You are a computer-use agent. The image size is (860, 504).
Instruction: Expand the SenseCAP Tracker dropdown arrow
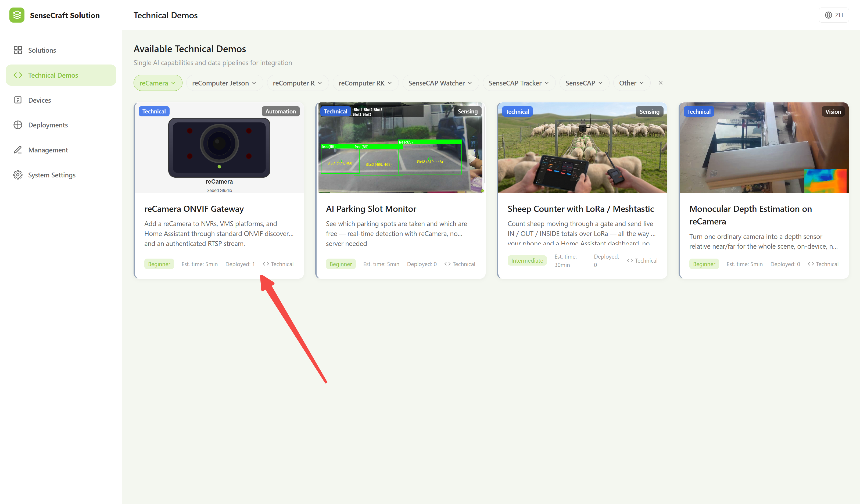(547, 83)
